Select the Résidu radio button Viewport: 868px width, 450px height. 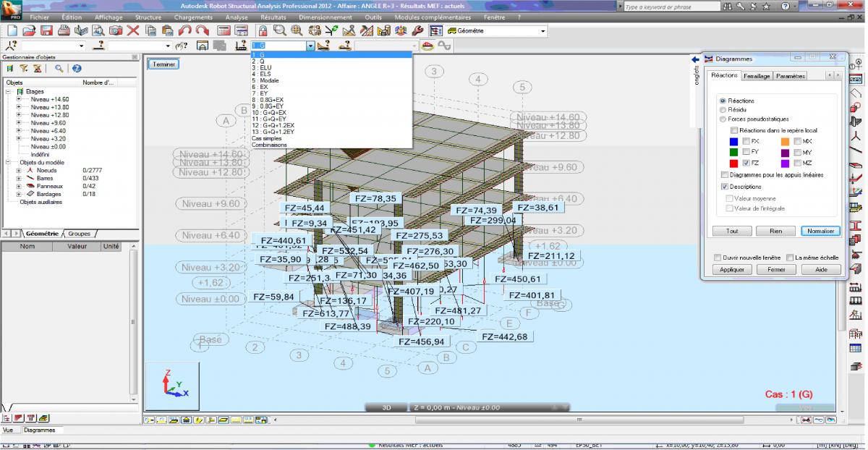pos(723,110)
